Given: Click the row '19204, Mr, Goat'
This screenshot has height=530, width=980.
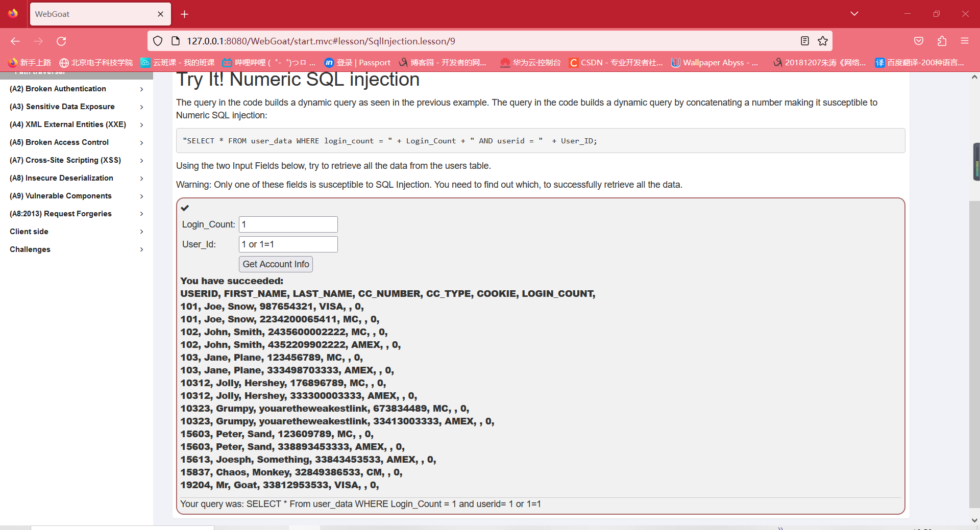Looking at the screenshot, I should click(280, 485).
